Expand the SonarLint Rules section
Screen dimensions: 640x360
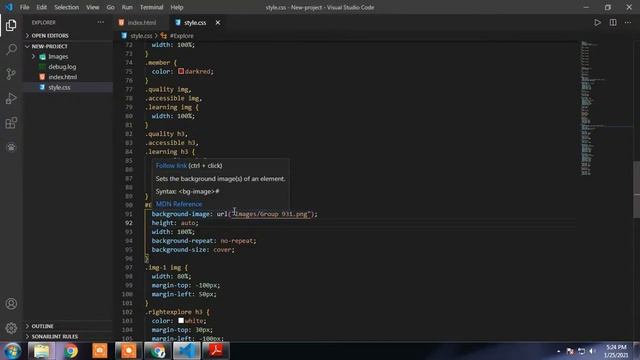[x=55, y=337]
